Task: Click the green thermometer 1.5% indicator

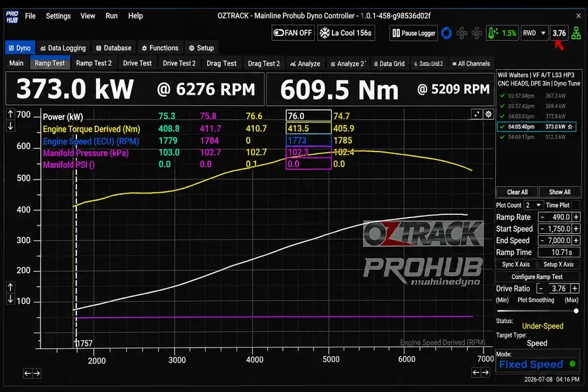Action: (502, 33)
